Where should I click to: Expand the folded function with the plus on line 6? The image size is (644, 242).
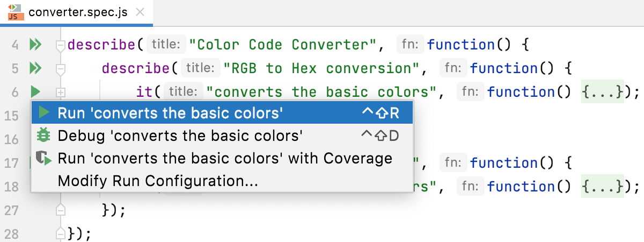click(x=61, y=92)
